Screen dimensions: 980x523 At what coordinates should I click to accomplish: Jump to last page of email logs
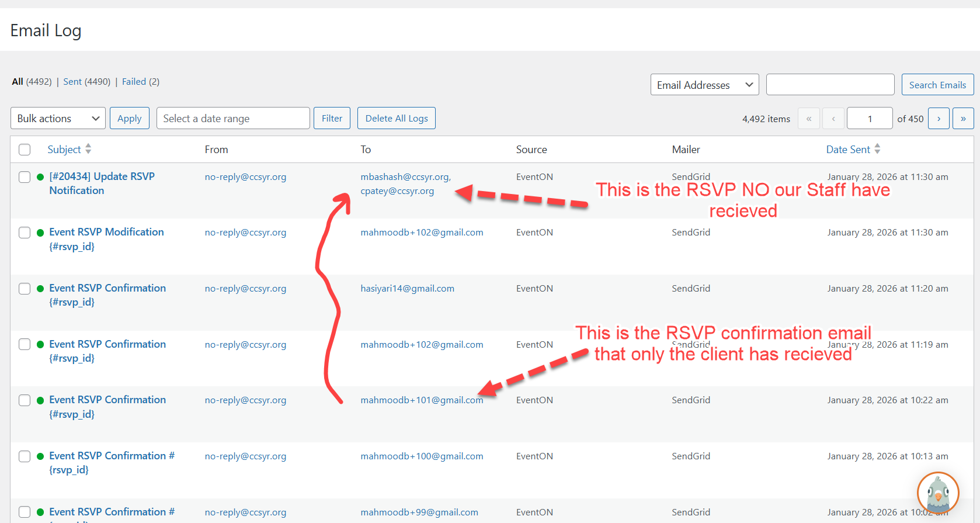point(963,119)
